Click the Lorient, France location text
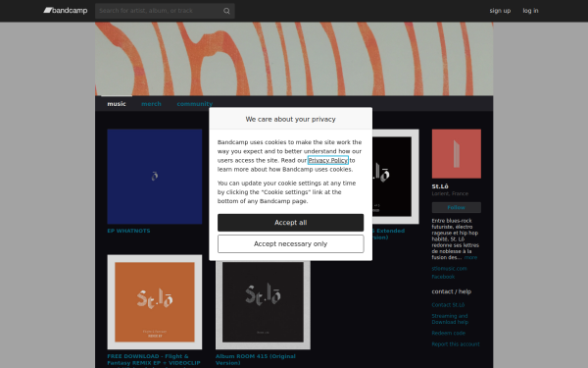Image resolution: width=588 pixels, height=368 pixels. pyautogui.click(x=450, y=193)
